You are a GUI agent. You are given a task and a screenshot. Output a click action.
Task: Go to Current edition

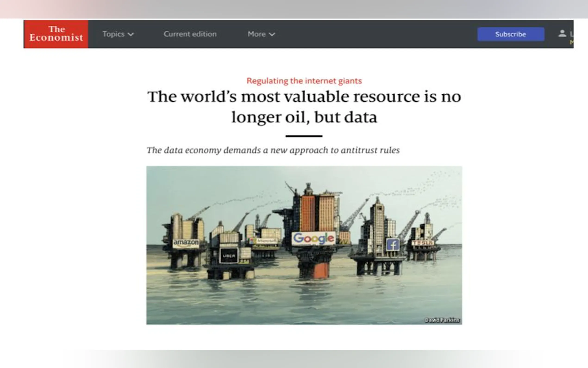pyautogui.click(x=190, y=34)
